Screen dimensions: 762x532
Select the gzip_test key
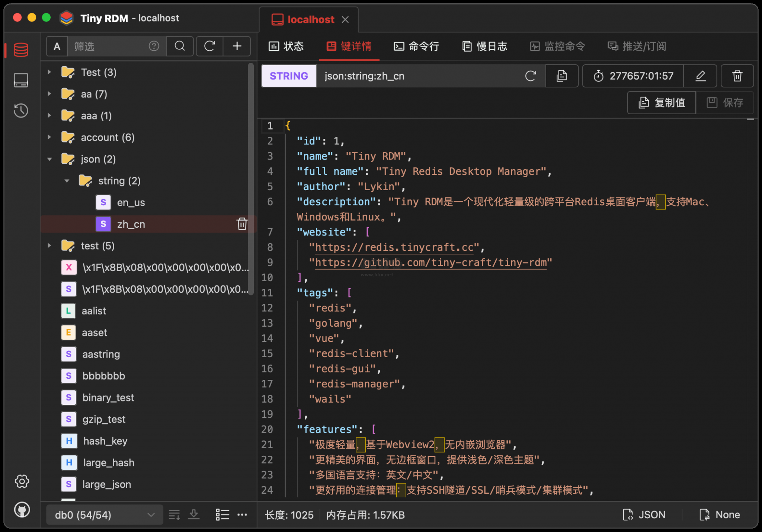[x=104, y=419]
